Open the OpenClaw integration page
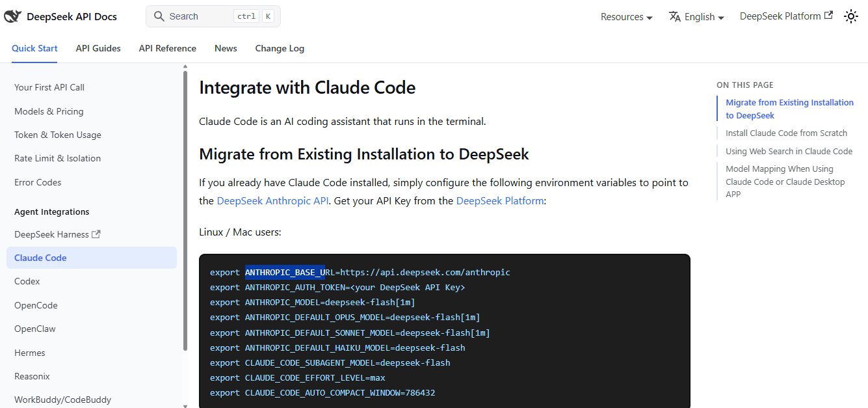The height and width of the screenshot is (408, 868). pyautogui.click(x=35, y=329)
